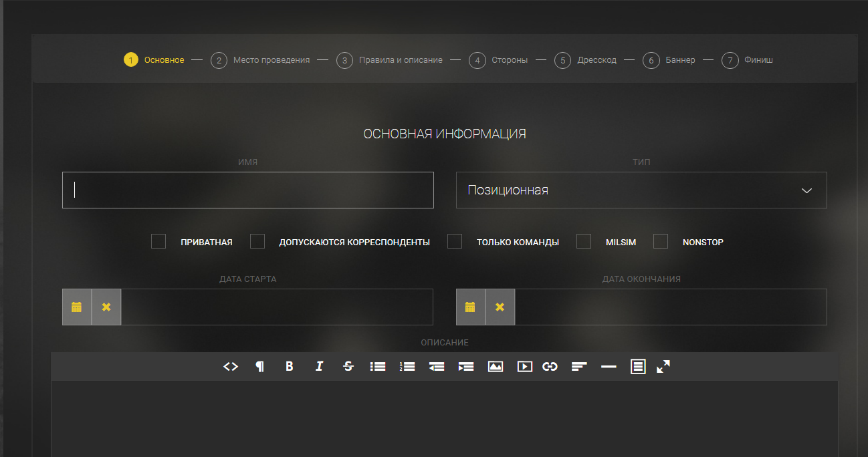Open the Правила и описание step

(x=389, y=60)
